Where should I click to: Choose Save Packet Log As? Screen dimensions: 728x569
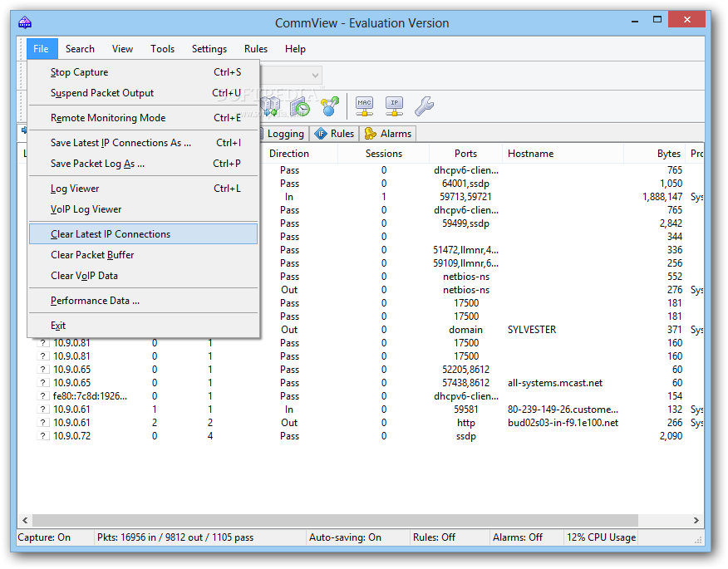(x=143, y=164)
